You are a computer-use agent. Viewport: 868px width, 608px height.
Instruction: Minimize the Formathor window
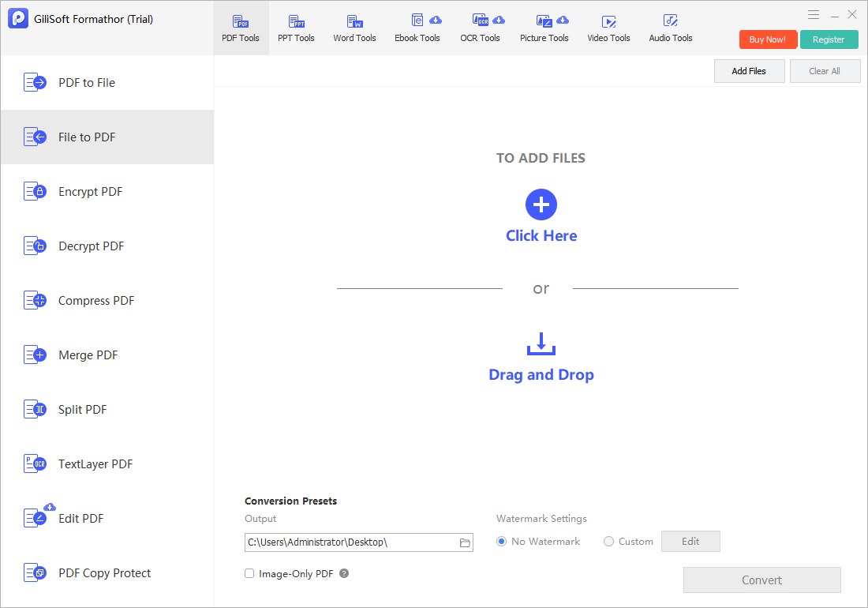coord(834,16)
